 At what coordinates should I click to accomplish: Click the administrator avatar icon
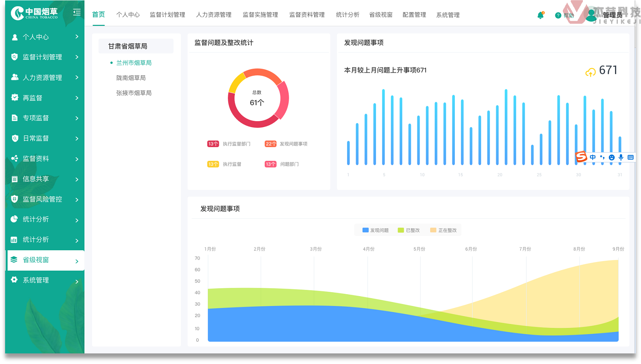click(x=591, y=15)
